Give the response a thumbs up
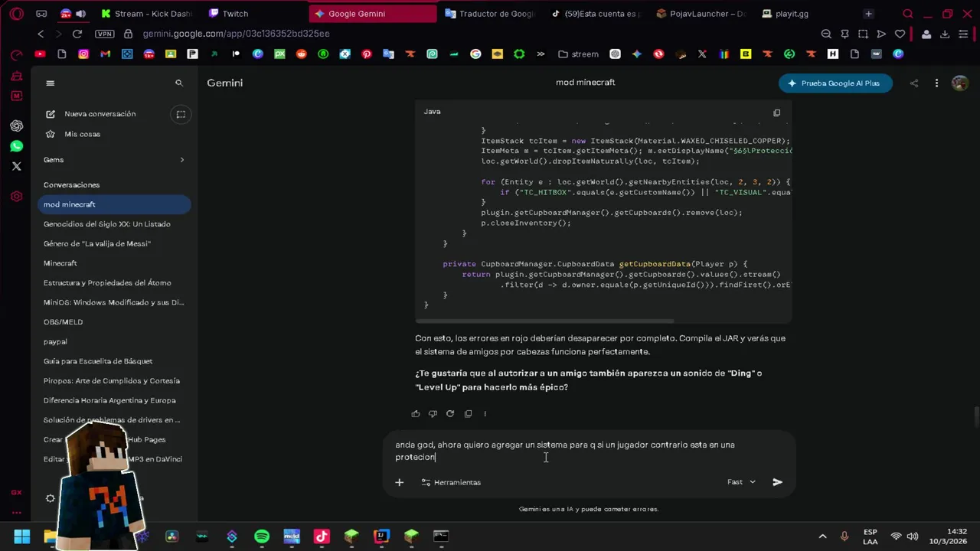Image resolution: width=980 pixels, height=551 pixels. pyautogui.click(x=416, y=414)
